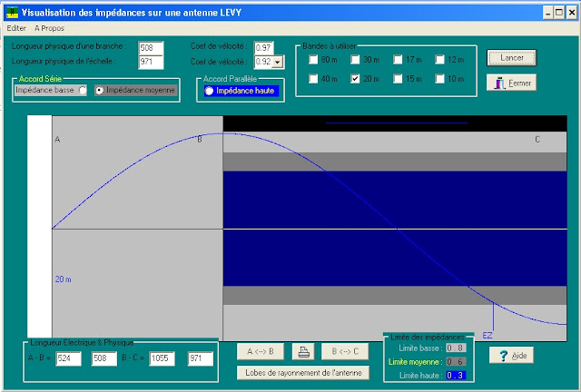
Task: Click the EZ marker label on graph
Action: (x=487, y=336)
